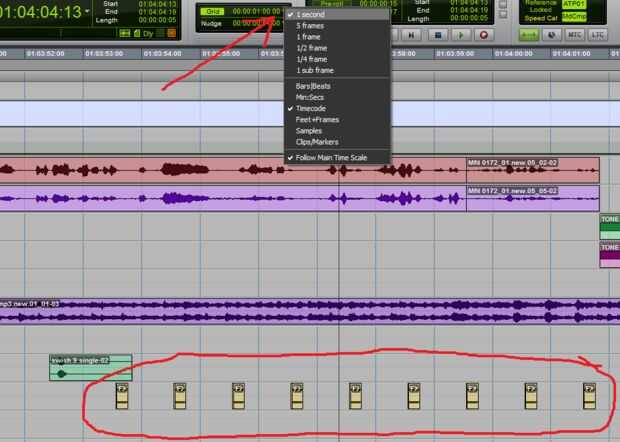Toggle the Pre-roll button

(330, 4)
